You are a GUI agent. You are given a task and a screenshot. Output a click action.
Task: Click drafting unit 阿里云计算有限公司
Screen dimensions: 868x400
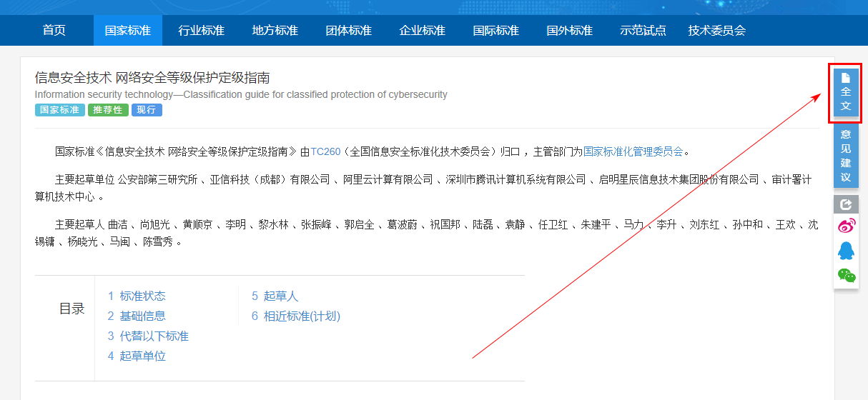point(388,179)
